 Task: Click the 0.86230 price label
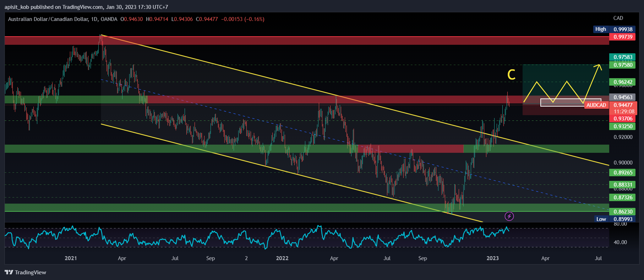[623, 211]
